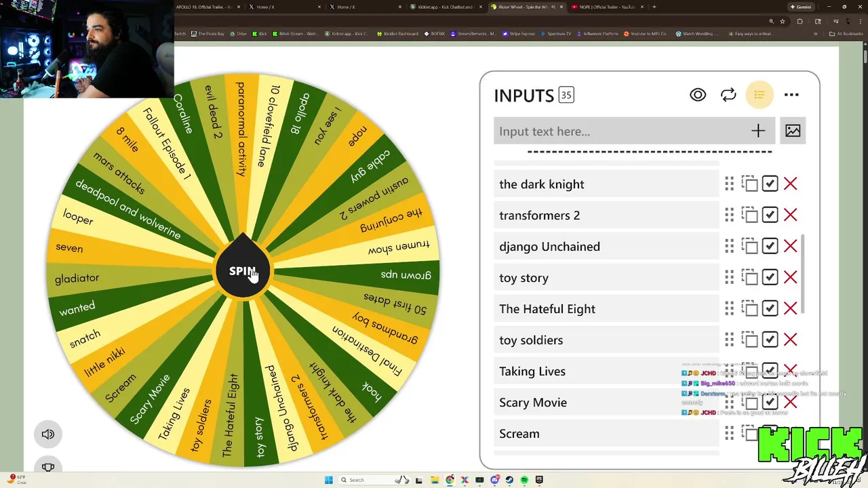Viewport: 868px width, 488px height.
Task: Delete 'The Hateful Eight' with the red X
Action: (x=790, y=308)
